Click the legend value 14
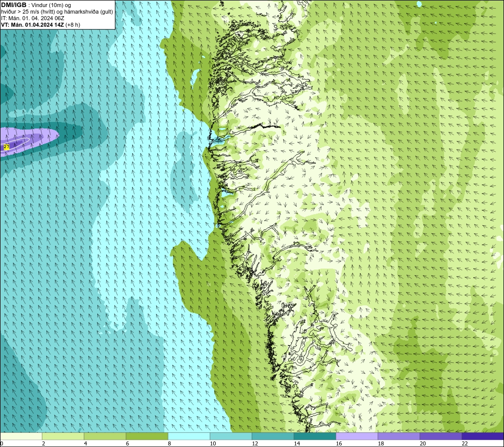 (297, 443)
